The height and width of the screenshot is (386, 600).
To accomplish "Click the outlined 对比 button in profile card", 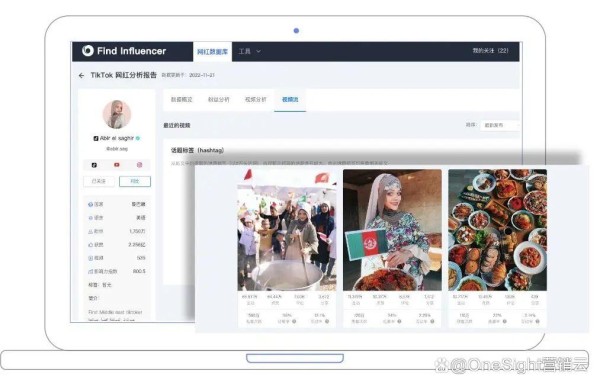I will tap(135, 181).
